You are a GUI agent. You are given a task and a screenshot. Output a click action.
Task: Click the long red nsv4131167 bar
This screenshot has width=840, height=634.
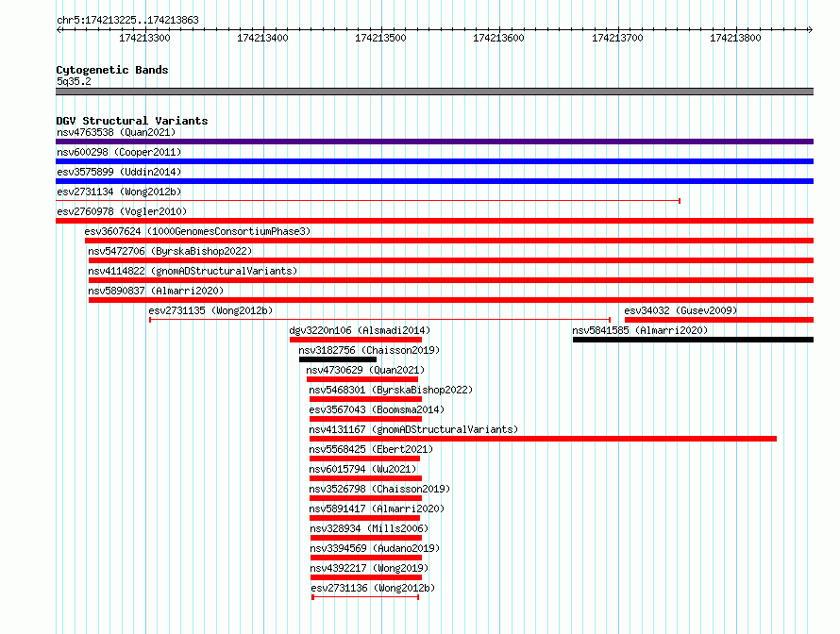tap(543, 439)
